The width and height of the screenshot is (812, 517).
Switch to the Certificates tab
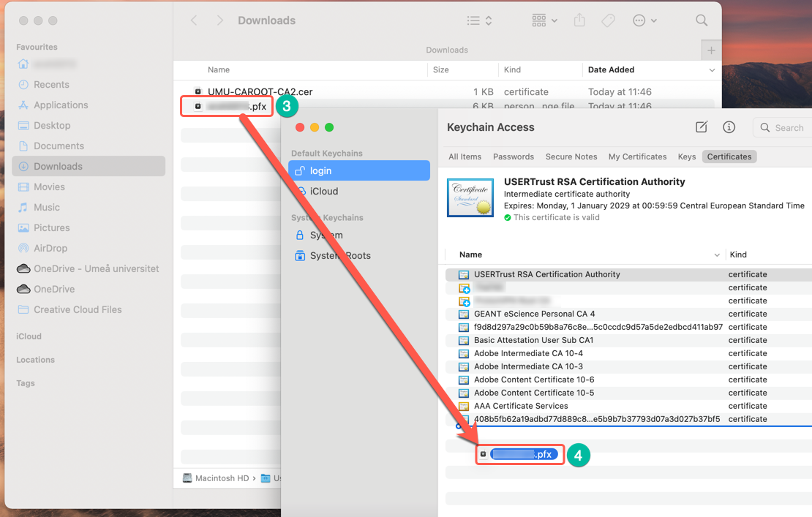point(729,156)
